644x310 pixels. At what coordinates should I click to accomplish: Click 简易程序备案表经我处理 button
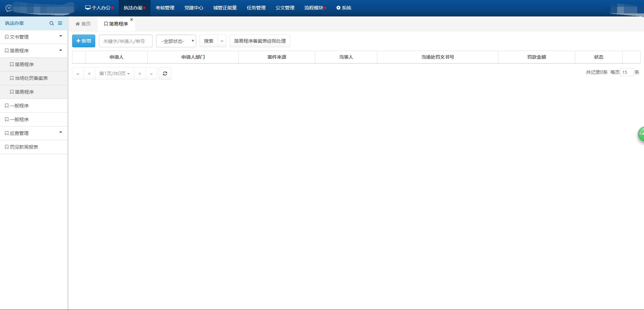tap(260, 41)
